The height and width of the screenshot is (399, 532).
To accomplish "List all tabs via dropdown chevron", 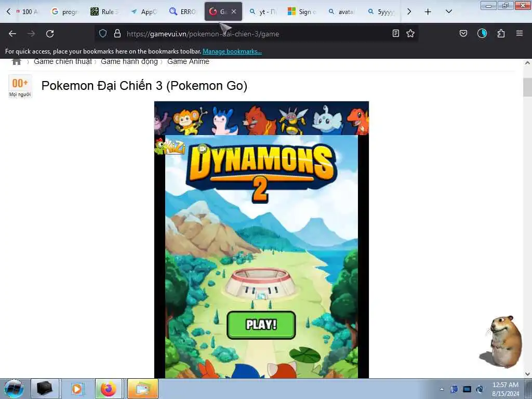I will [x=448, y=11].
